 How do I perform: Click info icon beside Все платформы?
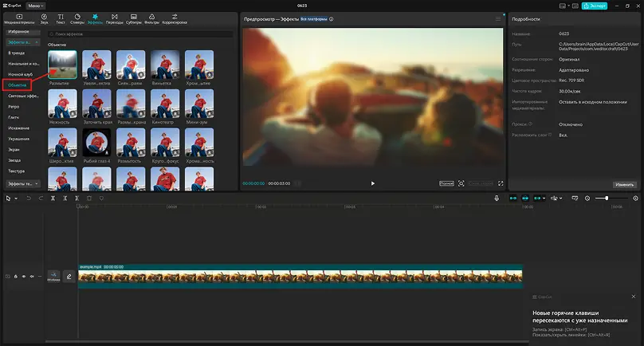click(332, 19)
